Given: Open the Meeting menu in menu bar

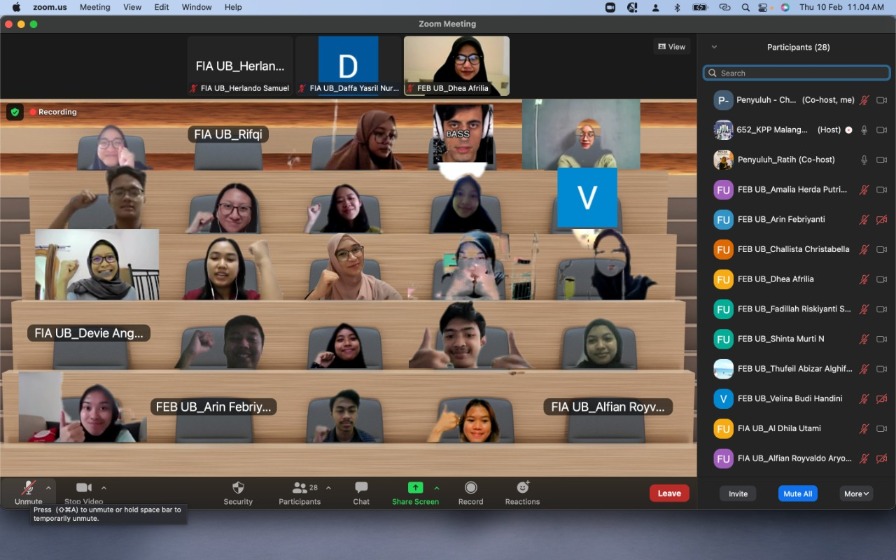Looking at the screenshot, I should click(x=95, y=7).
